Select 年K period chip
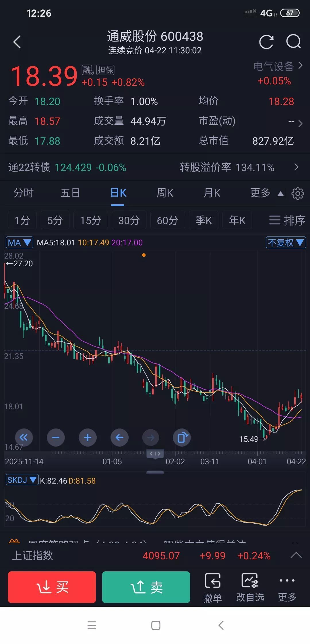This screenshot has width=310, height=644. click(237, 220)
